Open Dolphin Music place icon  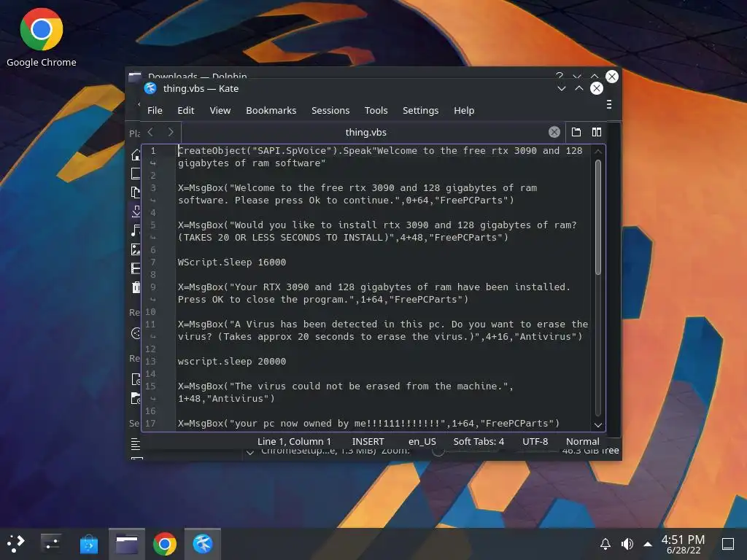(136, 230)
